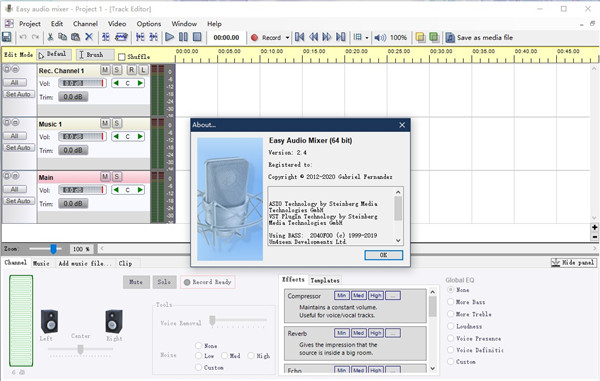
Task: Pan Music 1 right with green arrow
Action: coord(140,136)
